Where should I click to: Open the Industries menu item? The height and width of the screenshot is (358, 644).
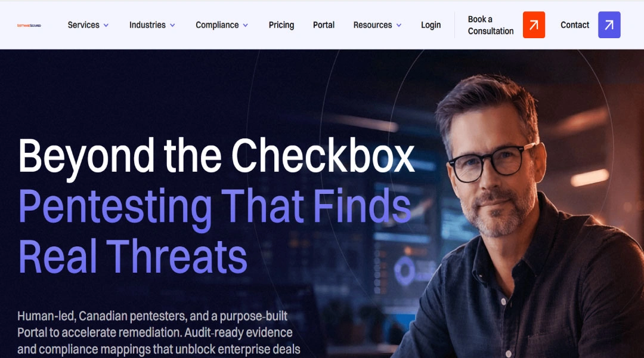click(x=147, y=25)
